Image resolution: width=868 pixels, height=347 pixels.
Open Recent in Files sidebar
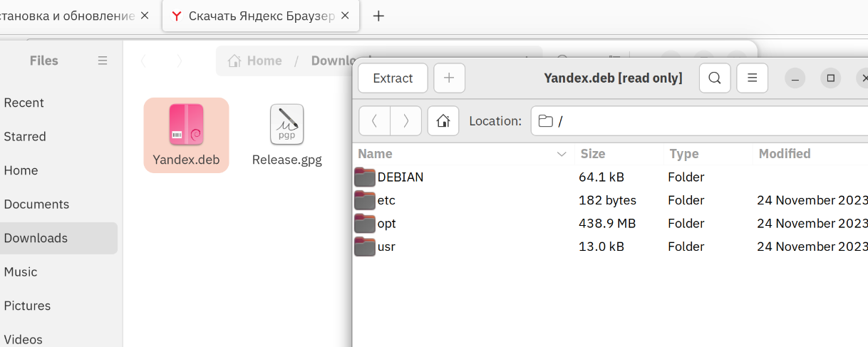[x=58, y=103]
